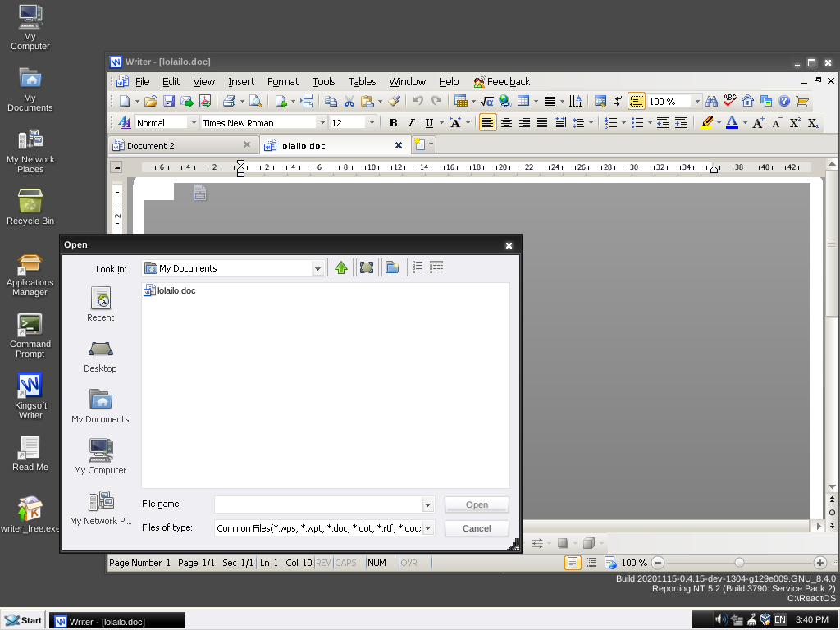
Task: Insert equation with square-root icon
Action: (486, 101)
